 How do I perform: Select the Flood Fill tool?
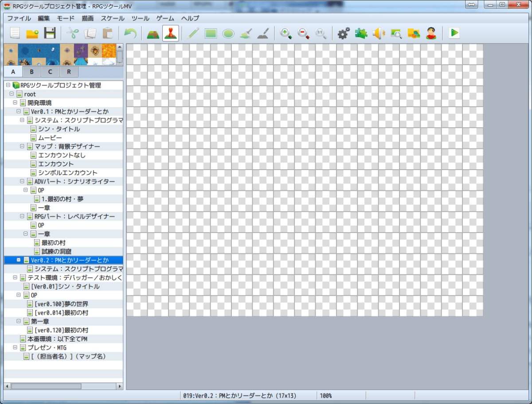(246, 33)
